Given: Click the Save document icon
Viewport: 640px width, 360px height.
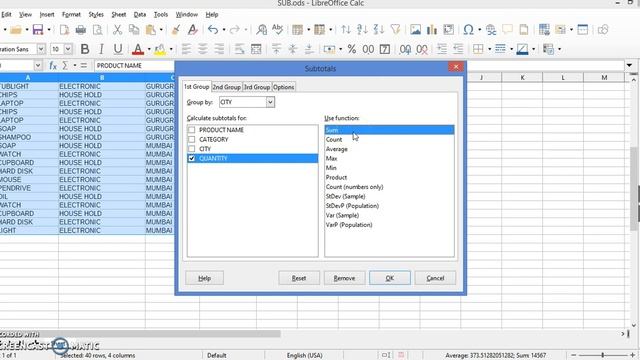Looking at the screenshot, I should [x=38, y=30].
